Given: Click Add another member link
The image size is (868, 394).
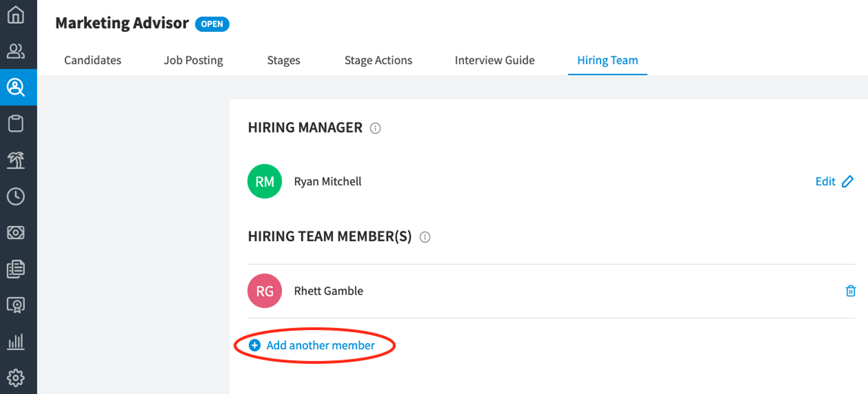Looking at the screenshot, I should tap(321, 345).
